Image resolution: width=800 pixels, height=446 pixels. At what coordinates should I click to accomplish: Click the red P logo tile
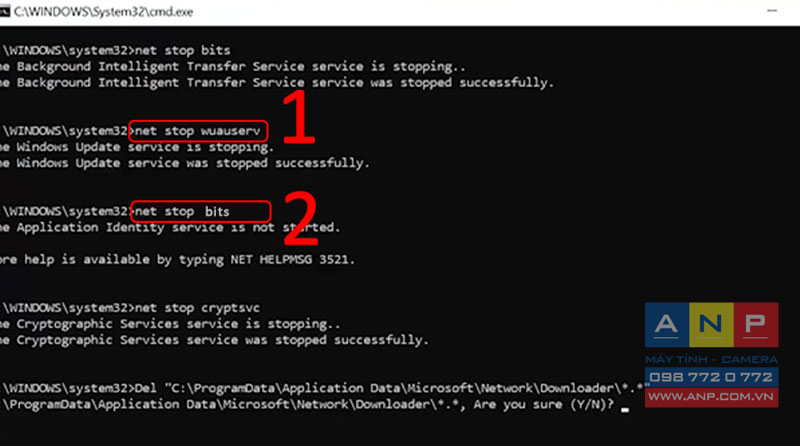756,325
